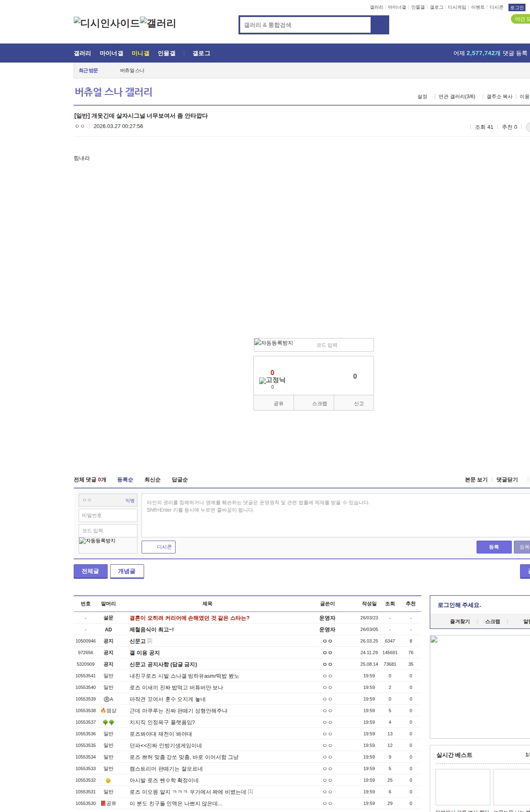Submit the comment with the 등록 button
The height and width of the screenshot is (812, 530).
[x=494, y=547]
